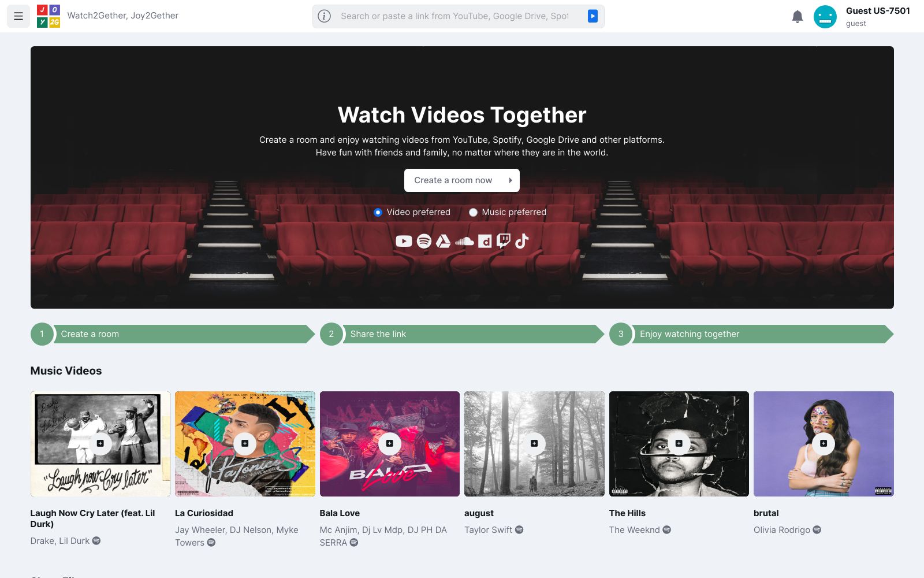The width and height of the screenshot is (924, 578).
Task: Click the Enjoy watching together step
Action: click(x=751, y=334)
